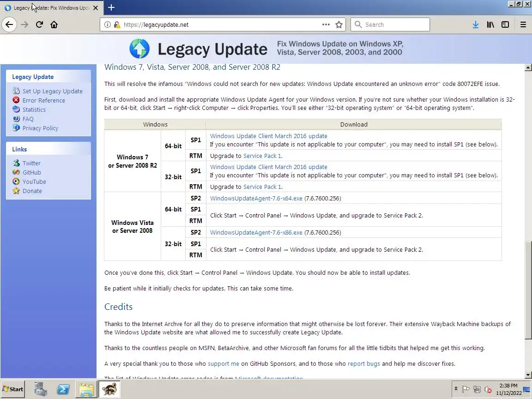Launch PowerShell from the taskbar
This screenshot has width=532, height=399.
[x=63, y=389]
